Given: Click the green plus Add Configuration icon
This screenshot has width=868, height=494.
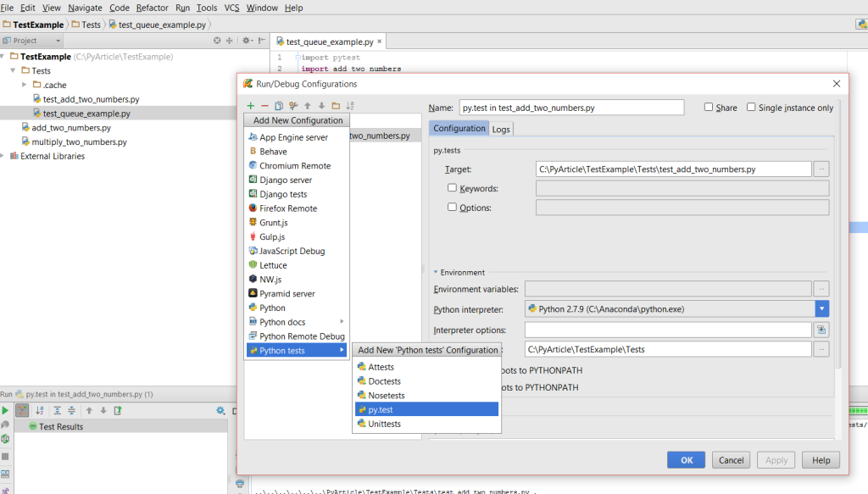Looking at the screenshot, I should coord(251,106).
